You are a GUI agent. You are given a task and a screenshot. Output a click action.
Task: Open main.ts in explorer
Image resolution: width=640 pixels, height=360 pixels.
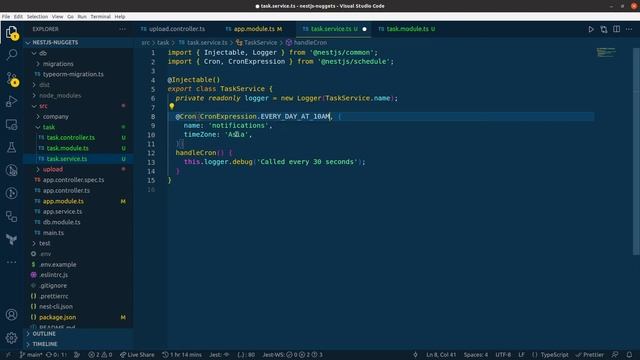coord(53,233)
